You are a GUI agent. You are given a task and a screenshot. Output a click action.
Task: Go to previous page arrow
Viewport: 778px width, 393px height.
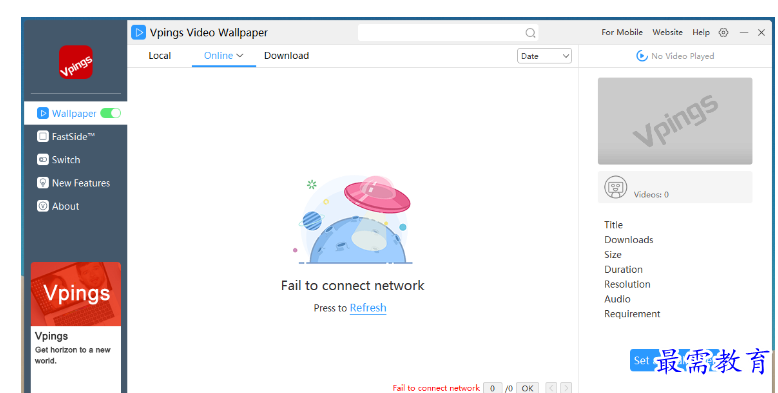click(551, 388)
